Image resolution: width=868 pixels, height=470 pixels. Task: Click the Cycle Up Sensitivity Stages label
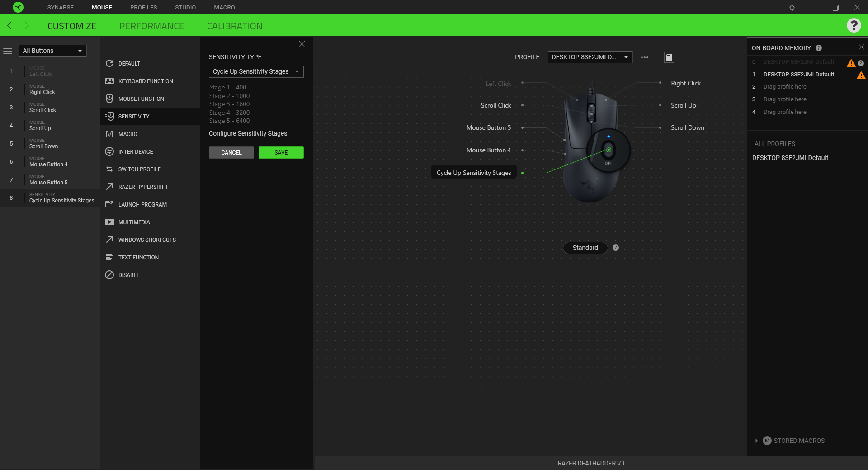tap(474, 173)
